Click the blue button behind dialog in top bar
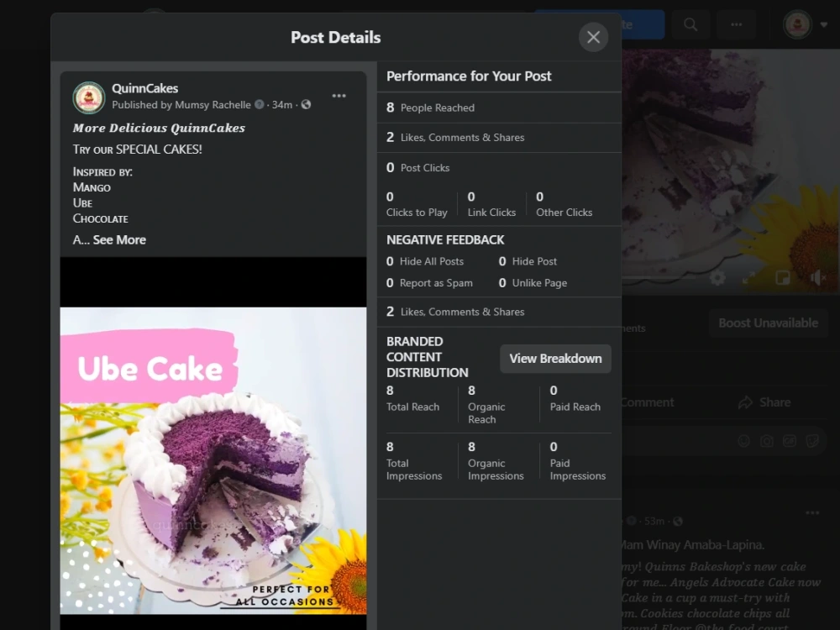Image resolution: width=840 pixels, height=630 pixels. pos(643,24)
